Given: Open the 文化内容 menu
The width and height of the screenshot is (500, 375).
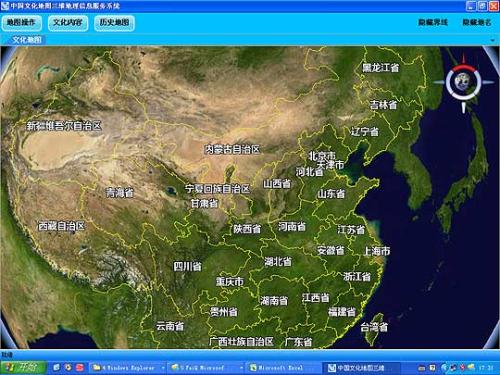Looking at the screenshot, I should pyautogui.click(x=68, y=23).
